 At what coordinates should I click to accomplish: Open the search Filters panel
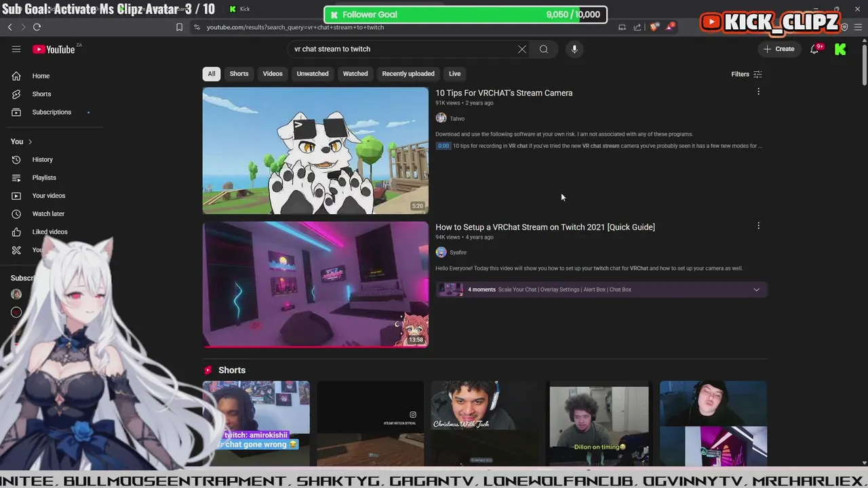click(x=747, y=74)
